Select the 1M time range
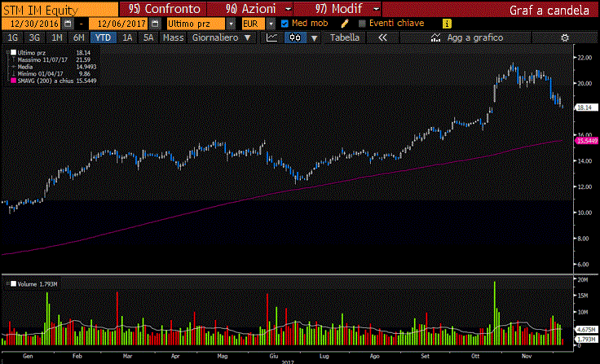Viewport: 600px width, 364px height. tap(56, 37)
